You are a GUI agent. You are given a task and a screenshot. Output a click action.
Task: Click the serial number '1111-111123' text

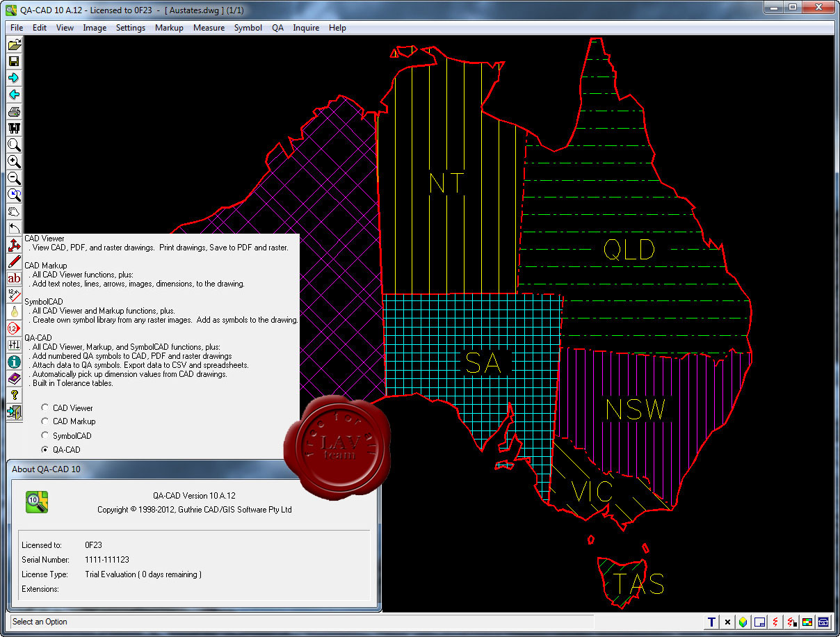click(x=107, y=560)
